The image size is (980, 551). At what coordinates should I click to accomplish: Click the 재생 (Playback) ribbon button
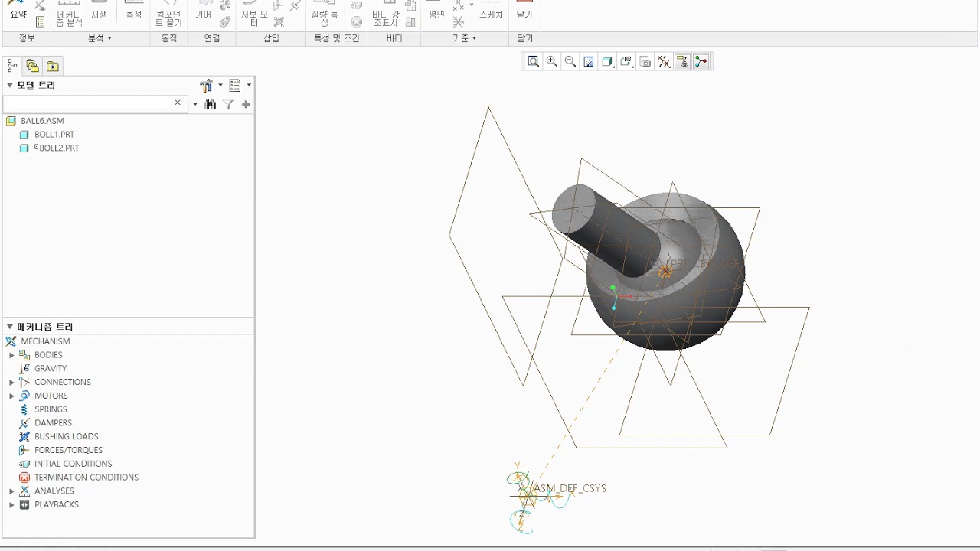pos(100,11)
